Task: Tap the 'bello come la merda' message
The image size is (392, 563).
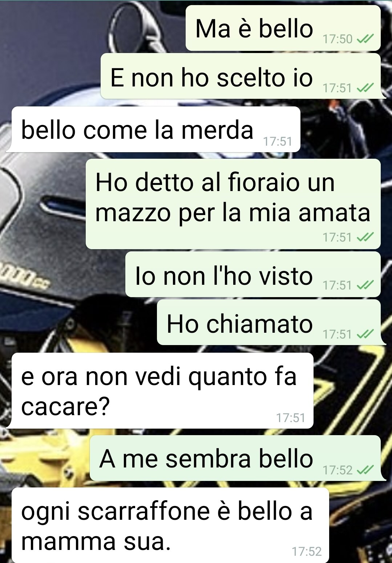Action: tap(156, 129)
